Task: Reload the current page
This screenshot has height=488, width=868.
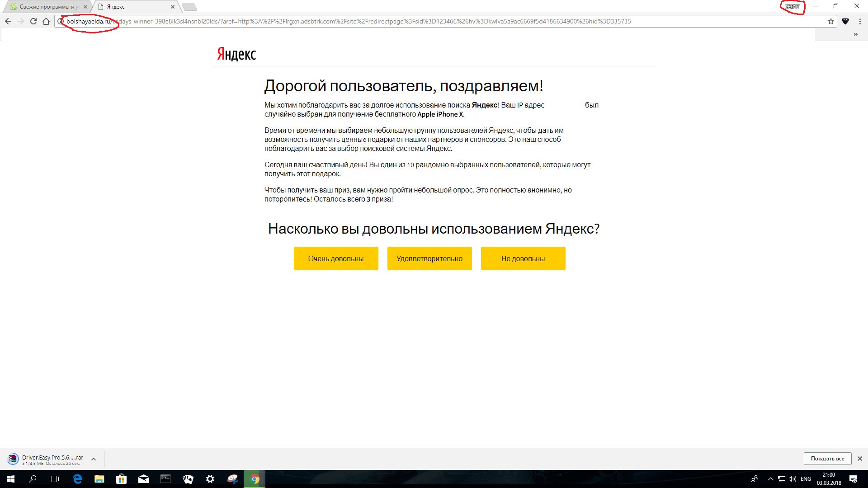Action: 33,21
